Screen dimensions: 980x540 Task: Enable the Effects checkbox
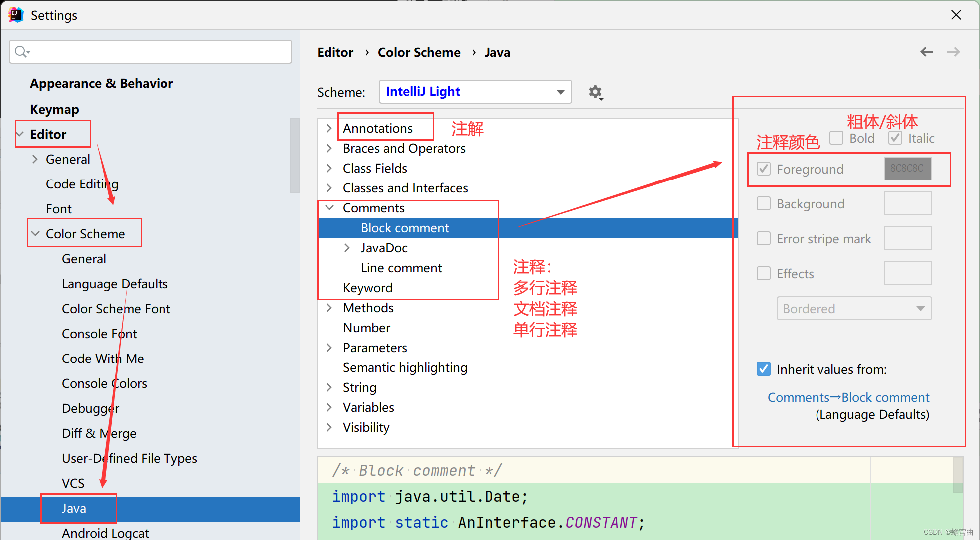[764, 273]
